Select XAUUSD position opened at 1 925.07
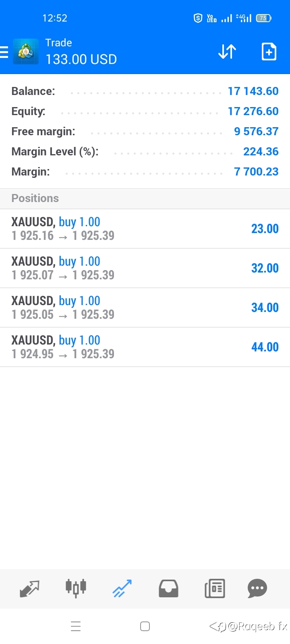The width and height of the screenshot is (290, 644). click(x=145, y=268)
